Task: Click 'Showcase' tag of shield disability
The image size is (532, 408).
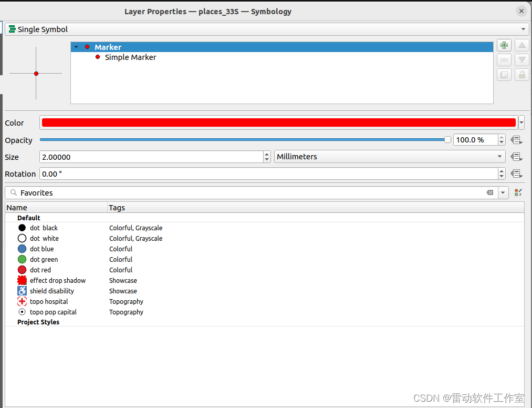Action: [123, 291]
